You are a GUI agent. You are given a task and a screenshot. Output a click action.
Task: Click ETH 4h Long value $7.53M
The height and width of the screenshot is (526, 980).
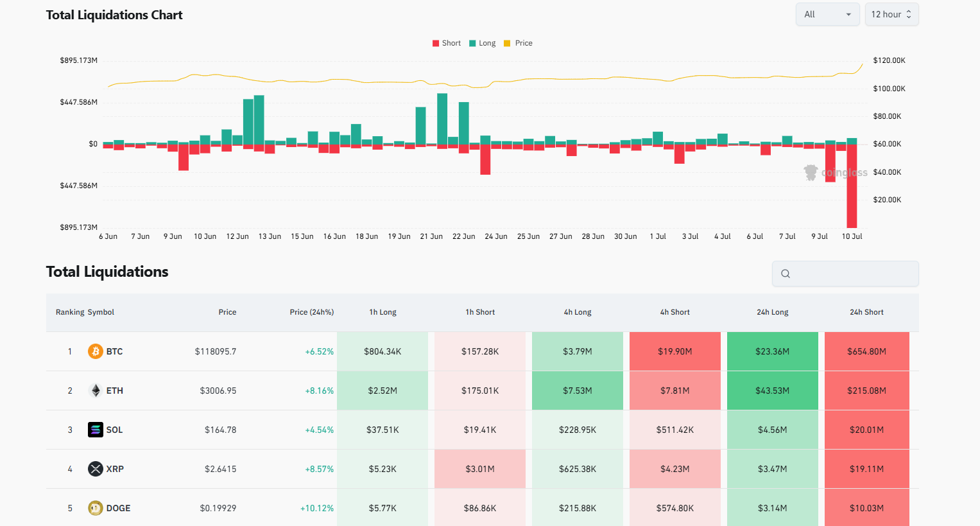click(x=578, y=390)
